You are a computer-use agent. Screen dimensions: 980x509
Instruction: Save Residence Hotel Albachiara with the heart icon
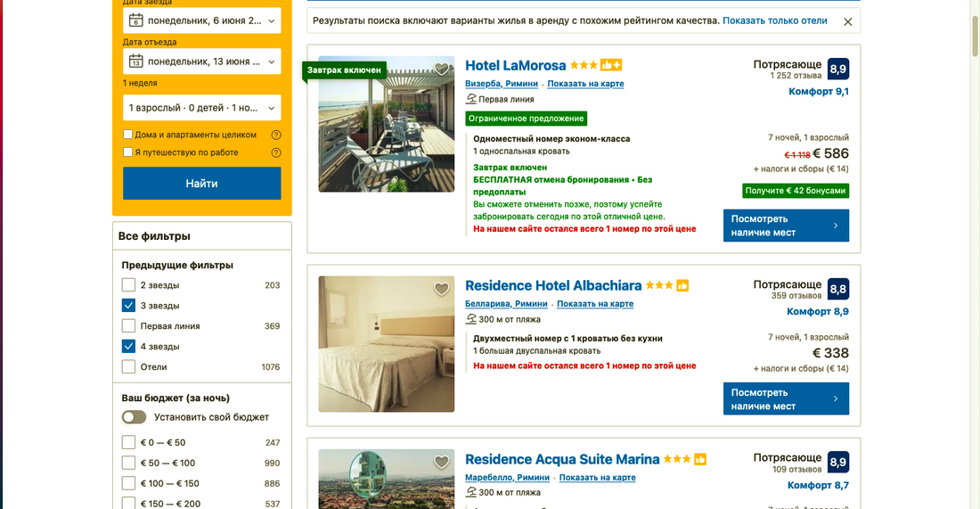441,288
